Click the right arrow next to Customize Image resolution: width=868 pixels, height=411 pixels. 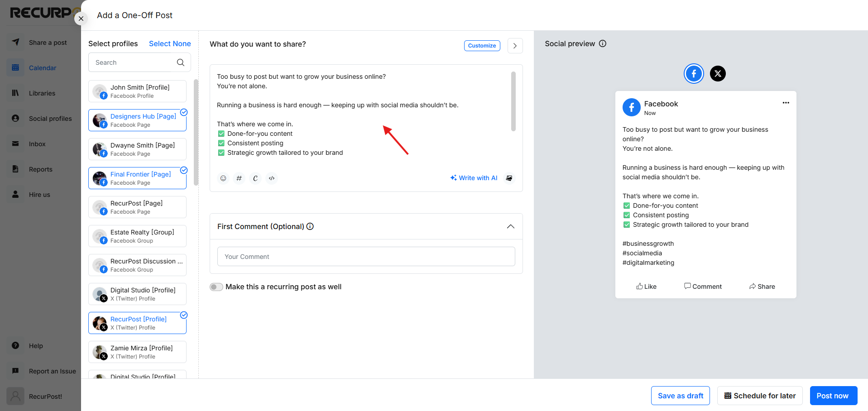point(515,46)
